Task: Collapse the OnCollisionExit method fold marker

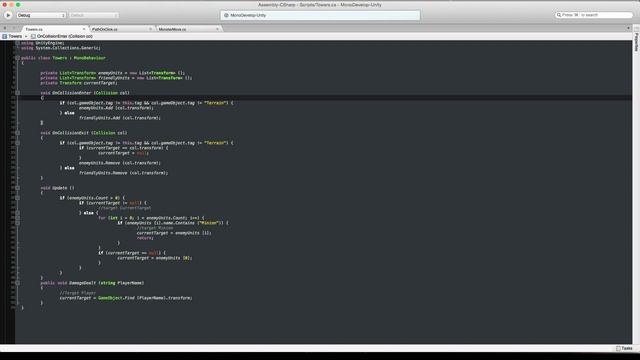Action: (x=17, y=133)
